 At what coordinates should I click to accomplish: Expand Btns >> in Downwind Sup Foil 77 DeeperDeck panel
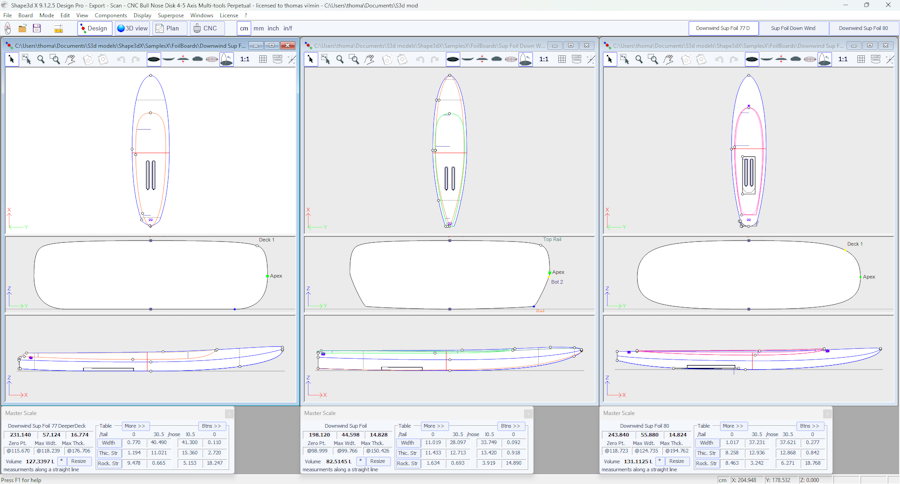[211, 426]
